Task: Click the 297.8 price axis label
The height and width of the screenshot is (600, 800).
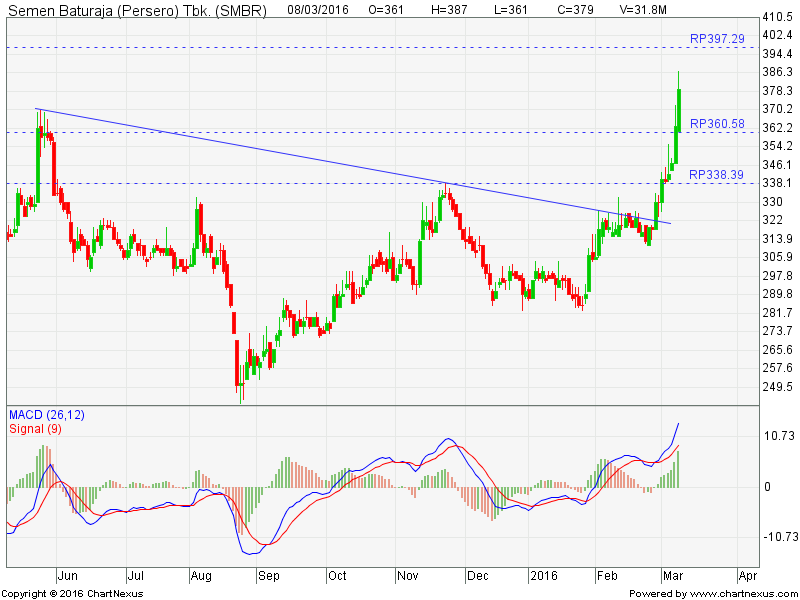Action: [778, 276]
